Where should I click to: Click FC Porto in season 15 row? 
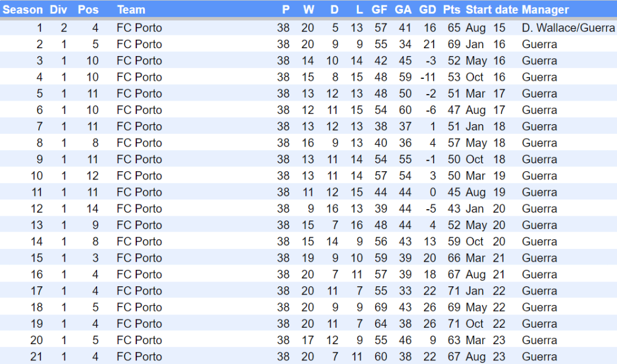139,258
